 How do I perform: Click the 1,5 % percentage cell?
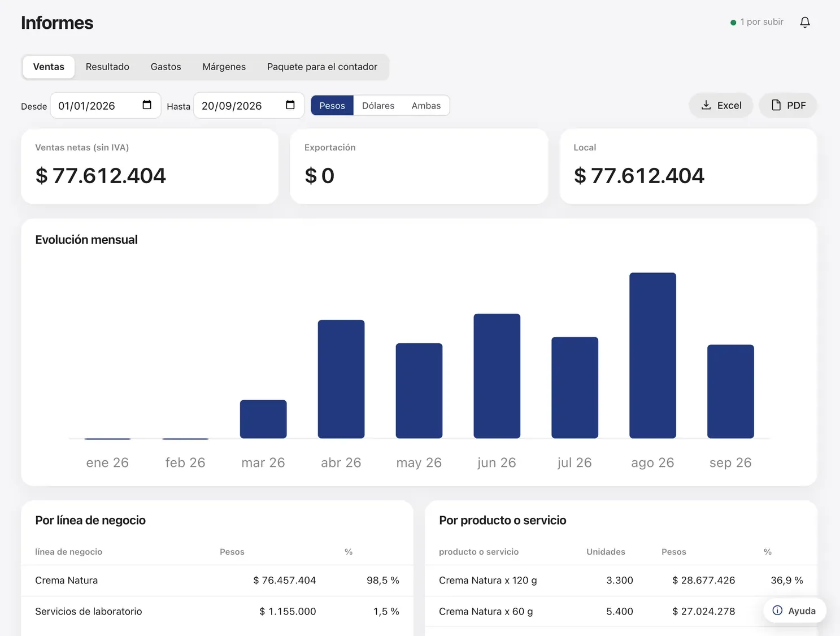click(x=386, y=611)
